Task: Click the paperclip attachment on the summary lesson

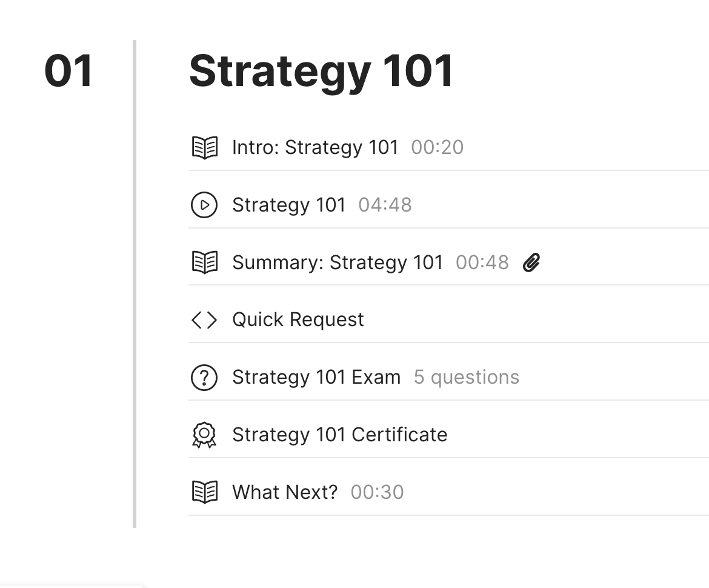Action: click(531, 262)
